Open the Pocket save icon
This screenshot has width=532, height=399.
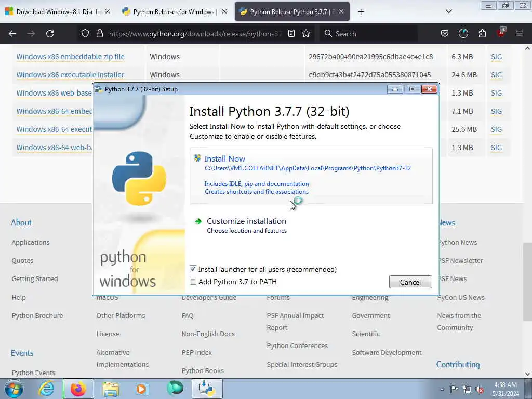click(x=445, y=33)
